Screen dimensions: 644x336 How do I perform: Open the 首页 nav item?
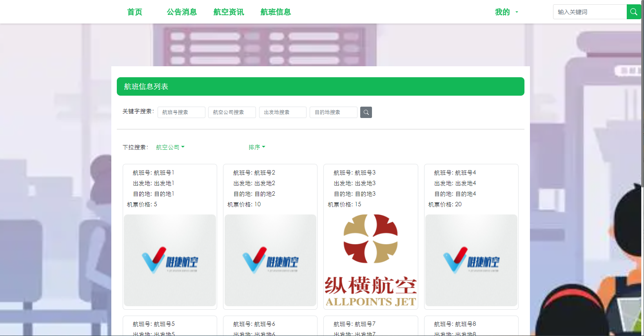point(135,12)
